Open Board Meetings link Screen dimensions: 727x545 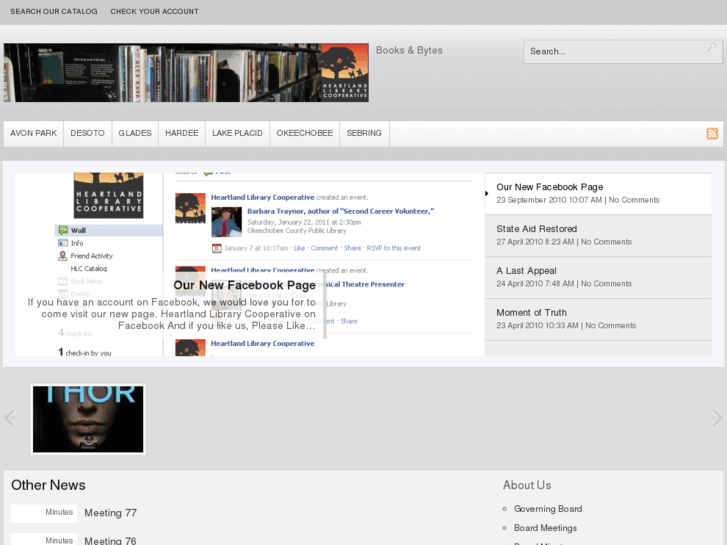545,528
